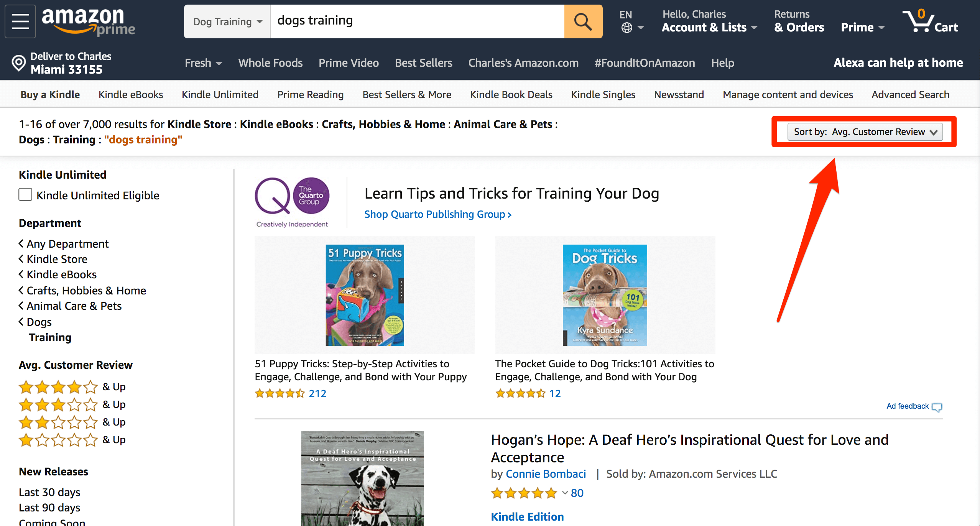Click the 51 Puppy Tricks book cover
The height and width of the screenshot is (526, 980).
[364, 294]
